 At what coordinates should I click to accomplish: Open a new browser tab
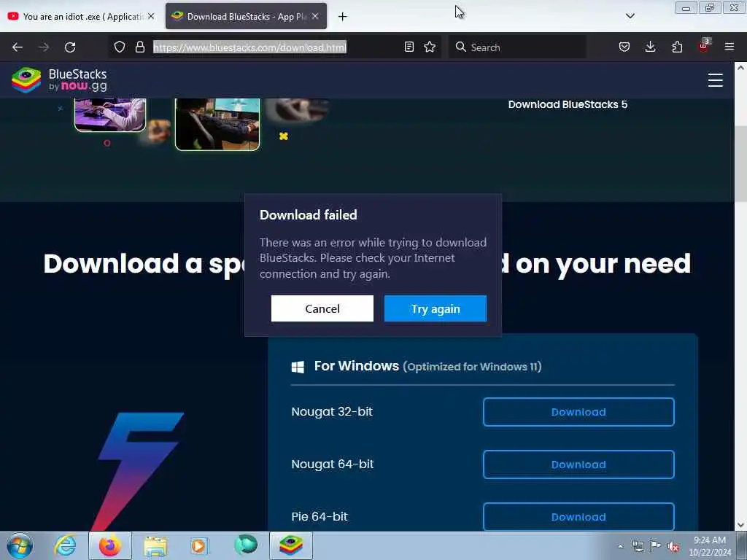point(343,17)
